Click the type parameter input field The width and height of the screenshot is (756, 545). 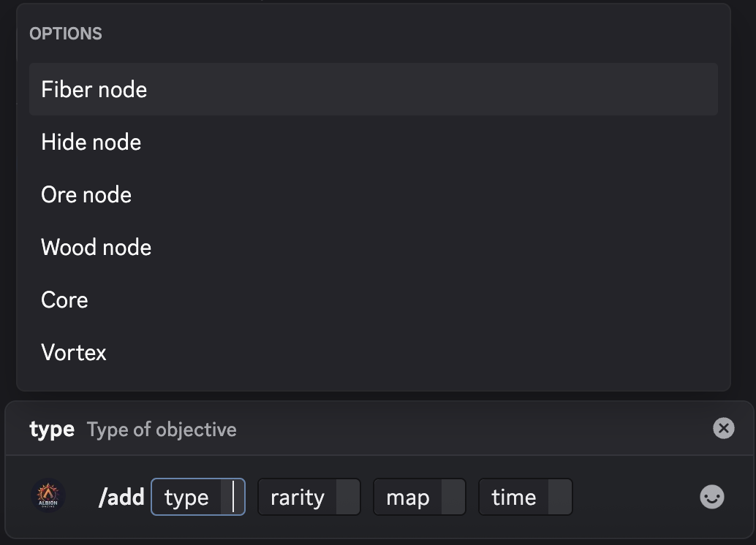tap(197, 498)
